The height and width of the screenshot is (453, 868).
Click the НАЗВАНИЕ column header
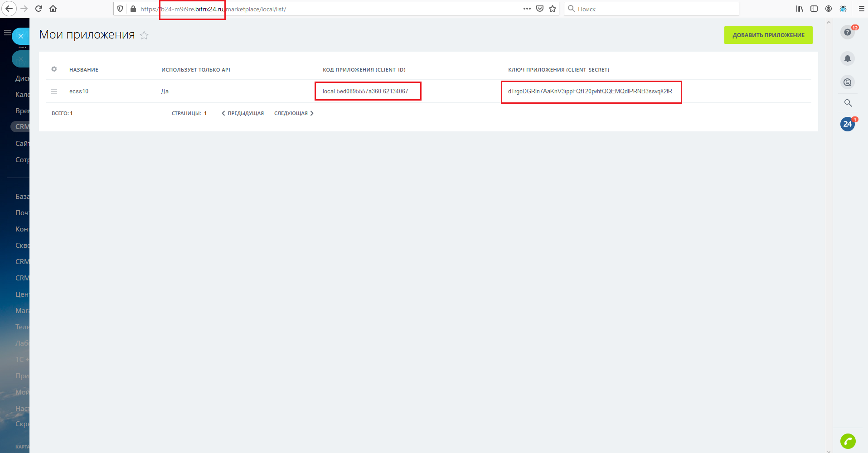pos(84,70)
